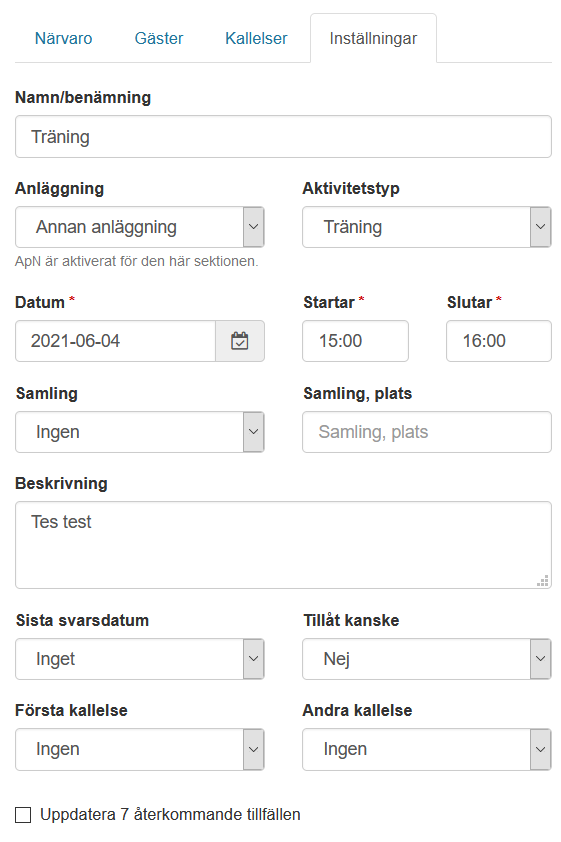
Task: Open the Gäster tab
Action: pos(159,39)
